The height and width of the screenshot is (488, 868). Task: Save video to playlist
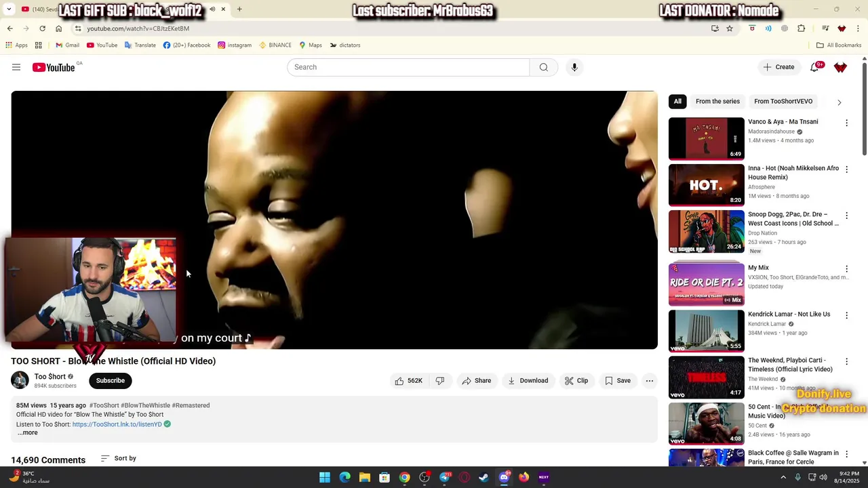(x=618, y=381)
